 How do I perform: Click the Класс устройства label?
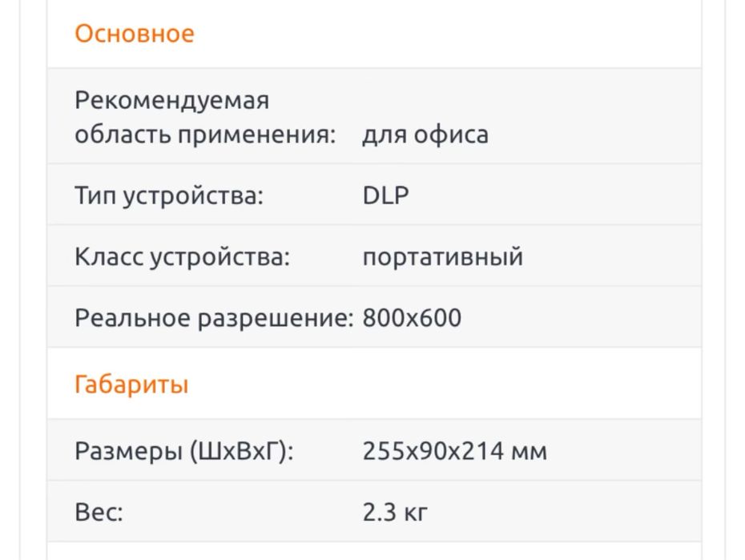click(x=182, y=257)
